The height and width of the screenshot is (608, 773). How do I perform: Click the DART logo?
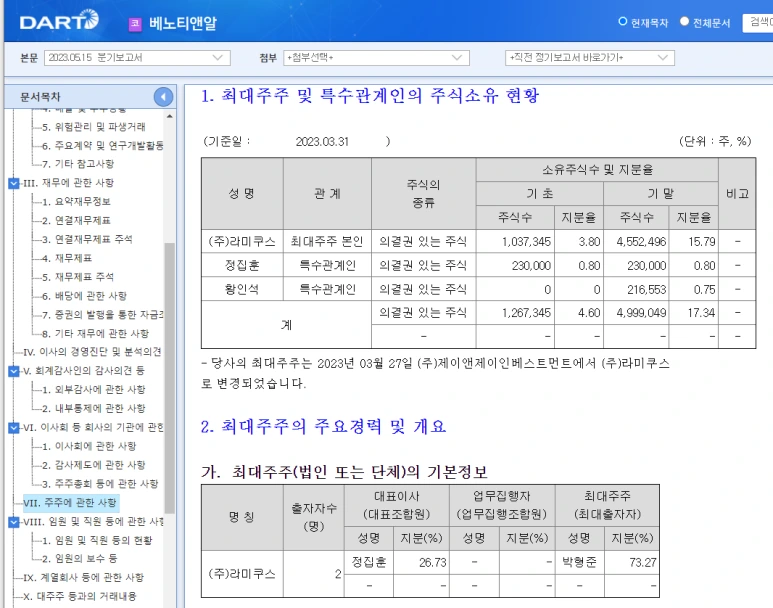pos(59,21)
